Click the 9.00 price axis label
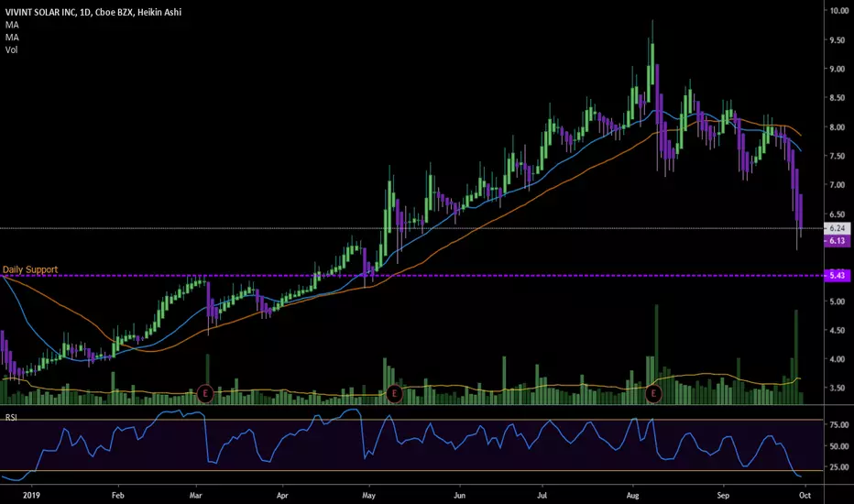Image resolution: width=854 pixels, height=504 pixels. 838,69
